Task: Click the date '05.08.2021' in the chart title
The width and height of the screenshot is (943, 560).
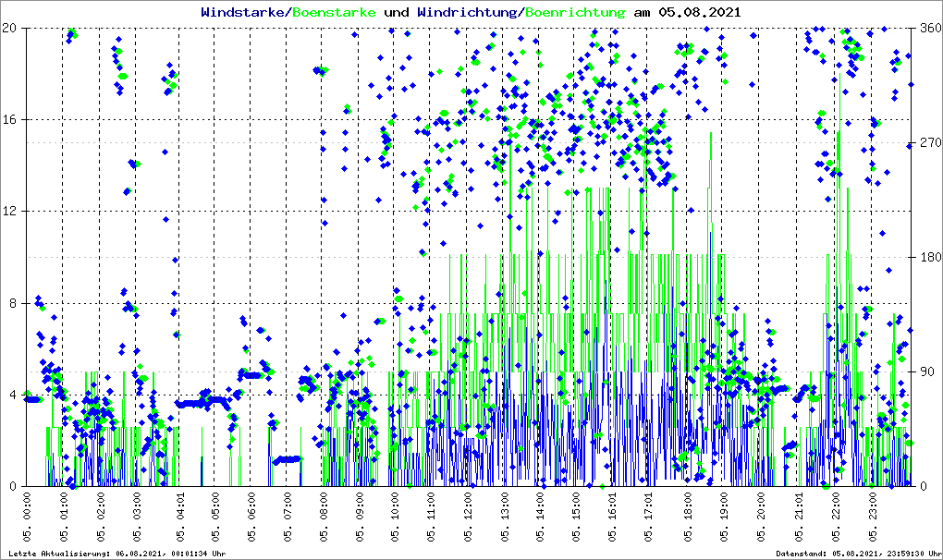Action: 699,12
